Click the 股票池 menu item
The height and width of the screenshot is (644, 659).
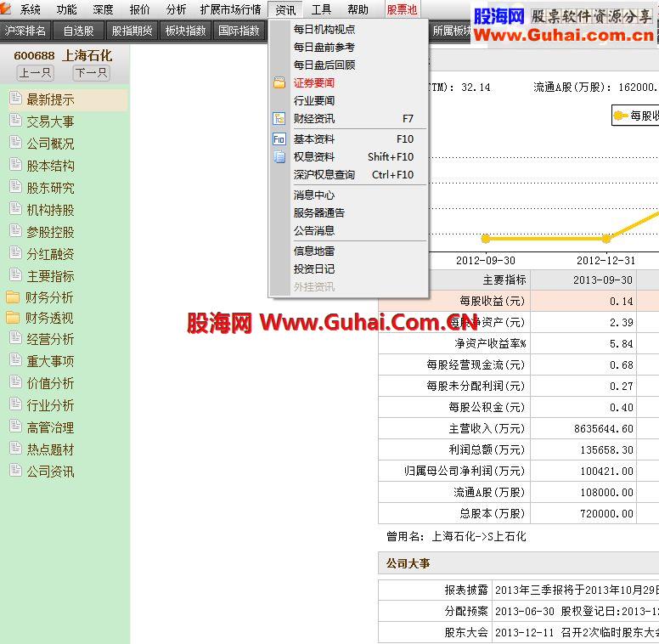click(x=402, y=9)
